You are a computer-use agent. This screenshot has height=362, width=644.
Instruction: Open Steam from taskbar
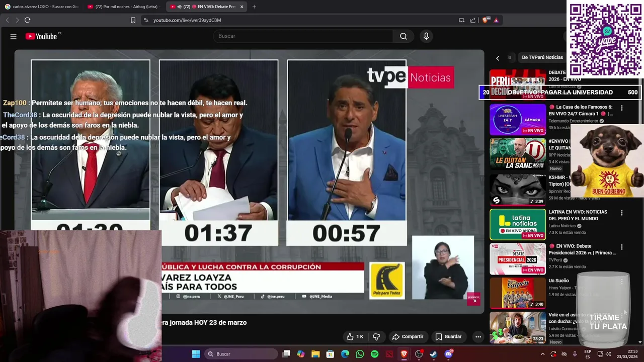coord(433,354)
